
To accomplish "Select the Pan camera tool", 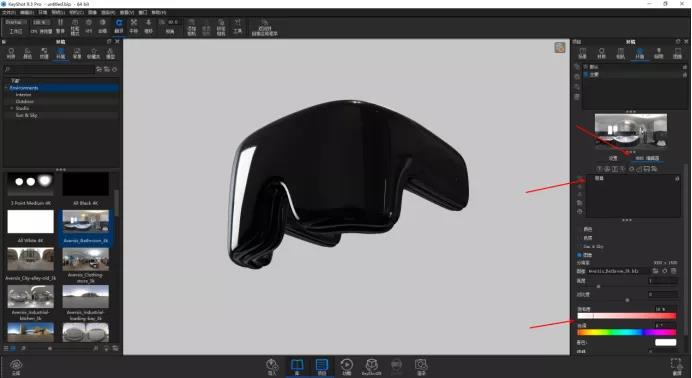I will pyautogui.click(x=134, y=26).
